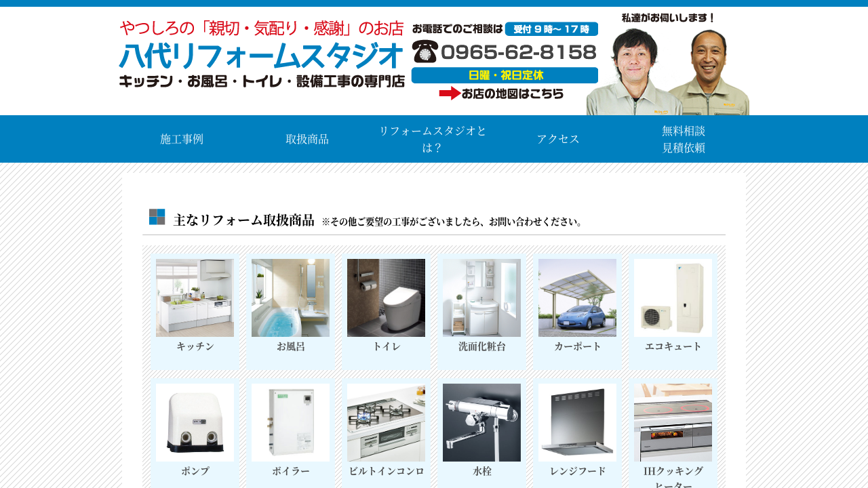Choose the IHクッキングヒーター product image

(673, 422)
